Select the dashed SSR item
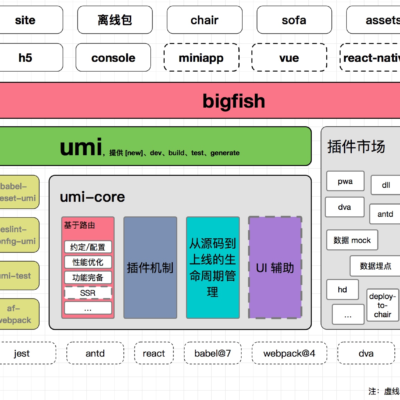Screen dimensions: 400x400 [88, 293]
